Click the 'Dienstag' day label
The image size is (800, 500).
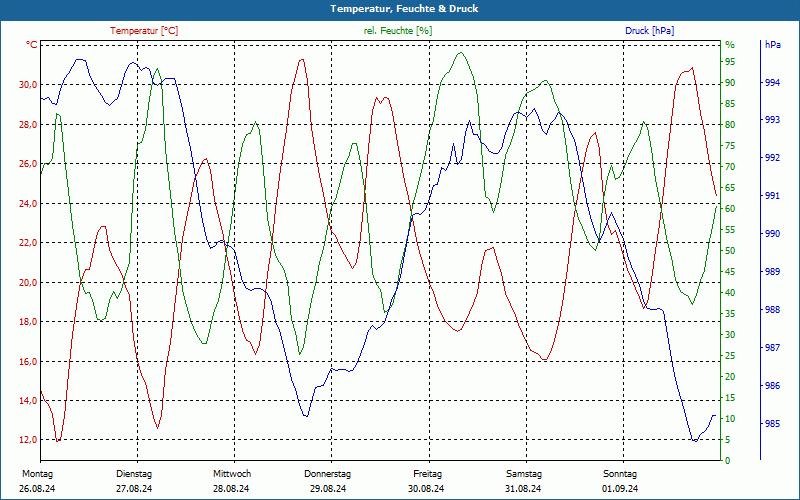(x=134, y=474)
